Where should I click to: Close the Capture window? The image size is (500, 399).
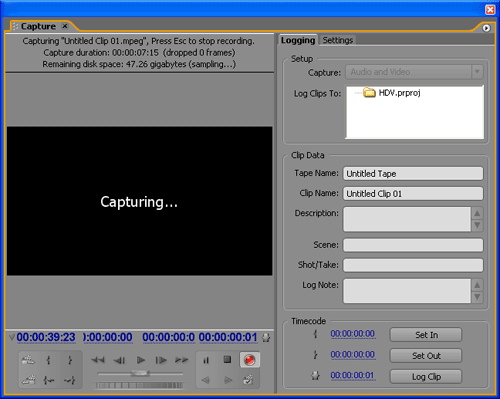pyautogui.click(x=490, y=10)
